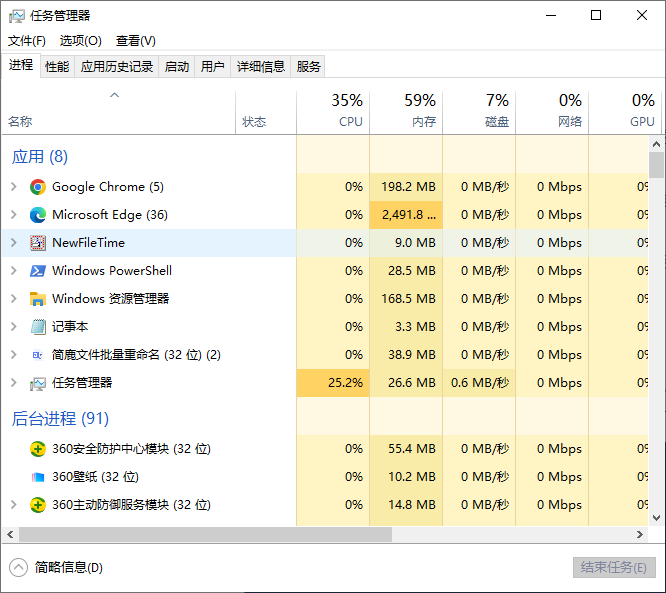Image resolution: width=666 pixels, height=593 pixels.
Task: Click the 2,491.8 memory value for Edge
Action: click(x=406, y=215)
